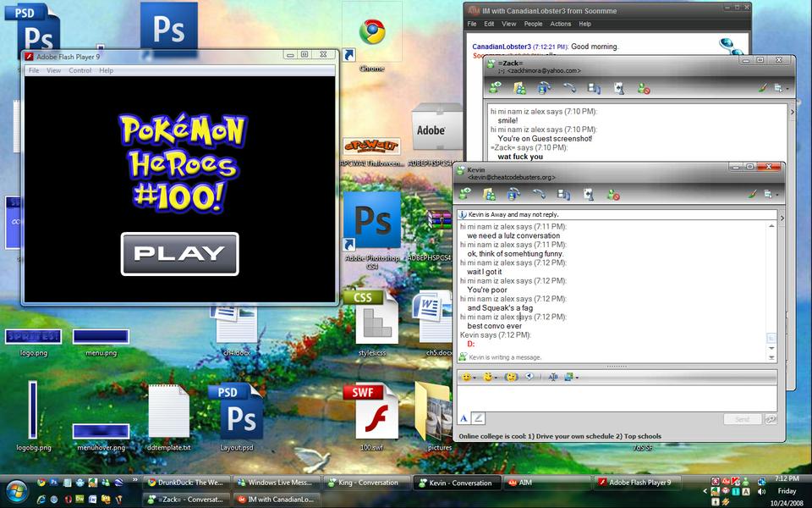Start a video call in Kevin conversation toolbar
The height and width of the screenshot is (508, 812).
[x=513, y=195]
